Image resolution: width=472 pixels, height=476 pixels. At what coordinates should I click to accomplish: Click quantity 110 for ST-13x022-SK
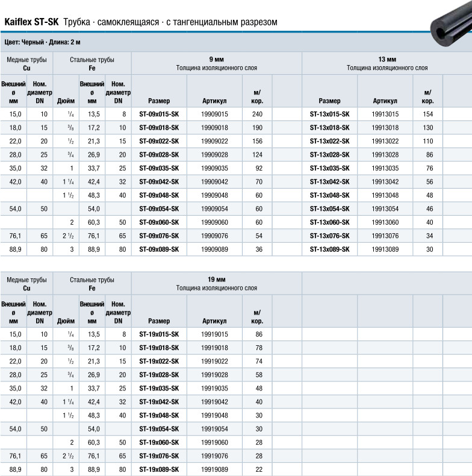(428, 141)
